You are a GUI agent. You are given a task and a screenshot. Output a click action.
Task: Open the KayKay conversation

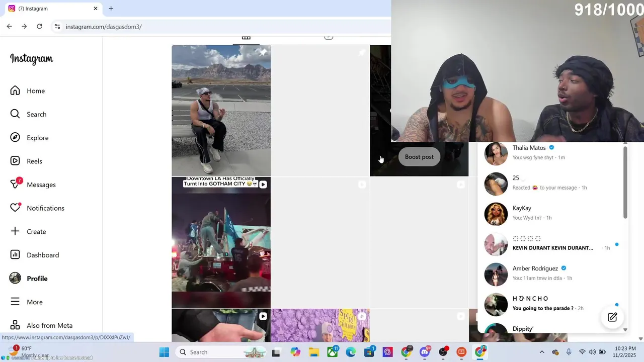click(x=550, y=213)
